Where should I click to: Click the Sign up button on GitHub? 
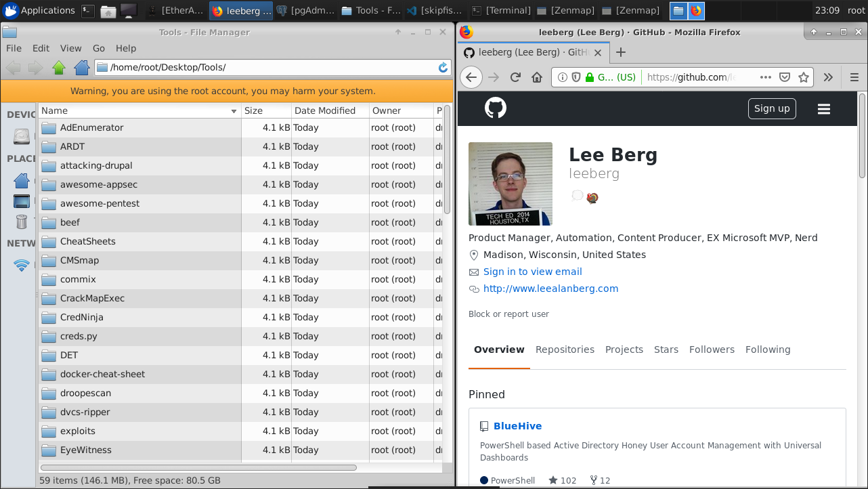pyautogui.click(x=772, y=108)
